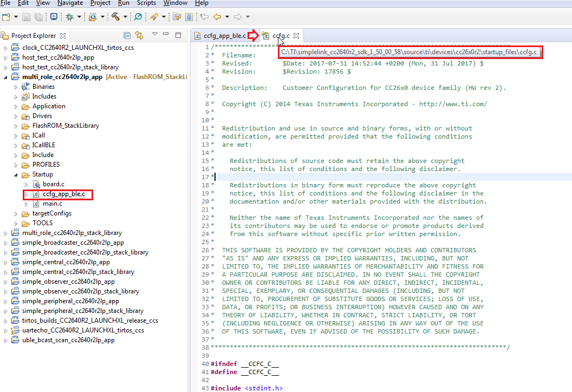Select the TOOLS folder

click(x=42, y=223)
